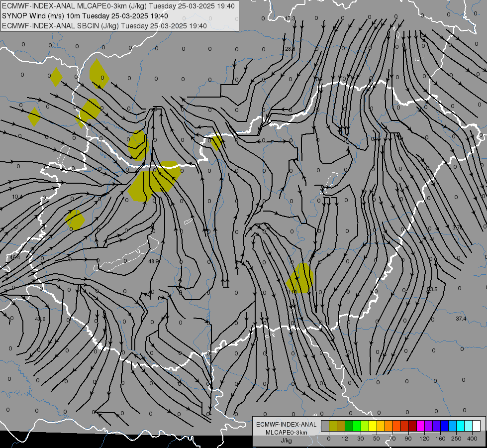487x448 pixels.
Task: Click the legend tick label 30
Action: (360, 439)
